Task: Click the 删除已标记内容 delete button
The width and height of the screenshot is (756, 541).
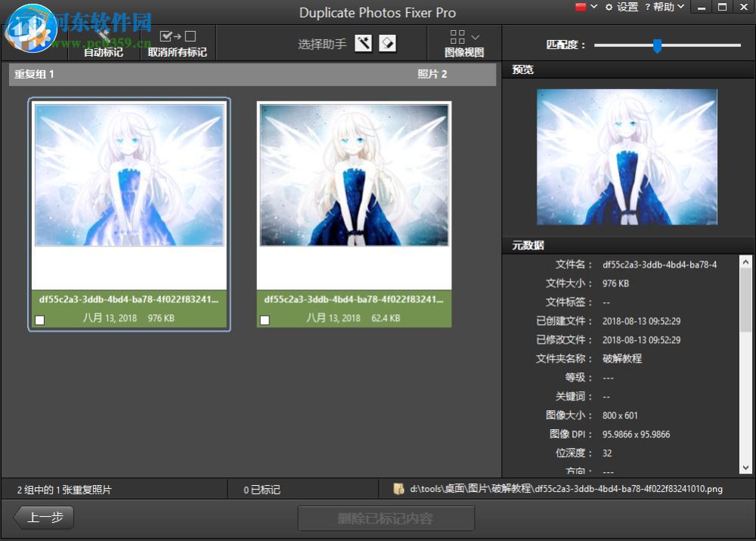Action: [389, 518]
